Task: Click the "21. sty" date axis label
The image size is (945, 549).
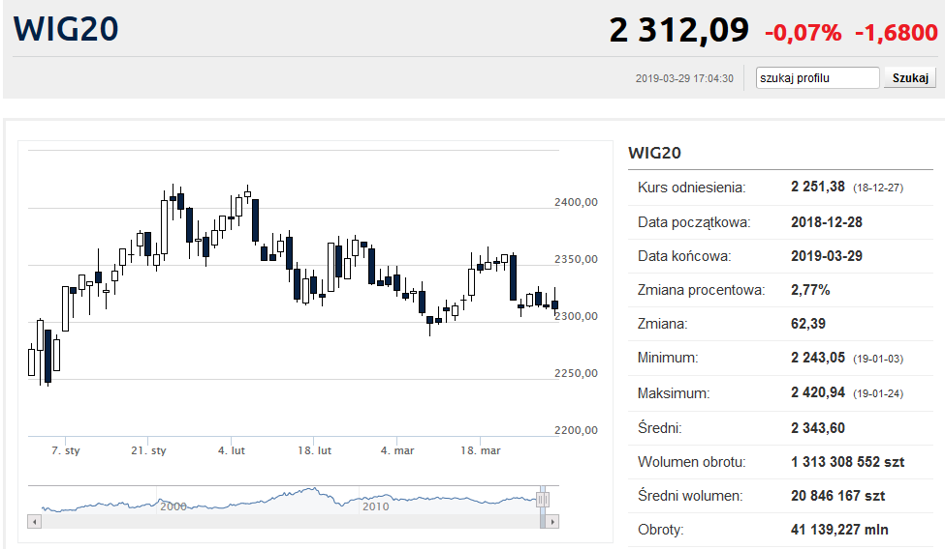Action: click(148, 451)
